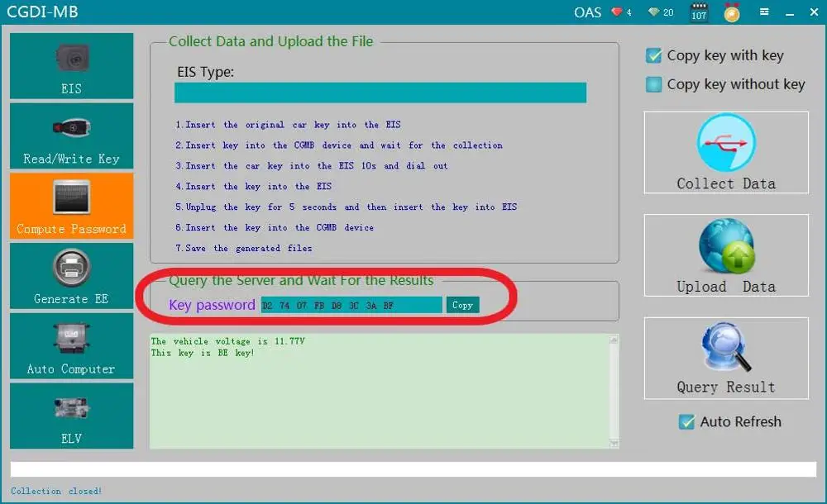Open the Generate EE module
This screenshot has width=827, height=504.
pyautogui.click(x=71, y=276)
